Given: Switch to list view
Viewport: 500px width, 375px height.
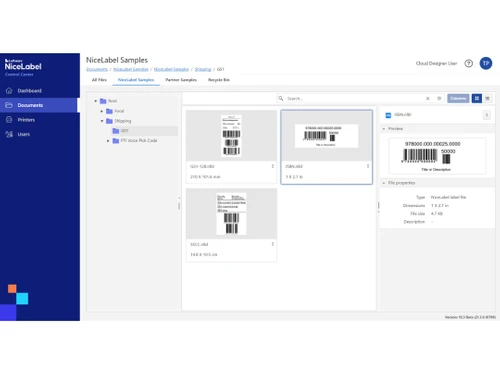Looking at the screenshot, I should [x=487, y=98].
